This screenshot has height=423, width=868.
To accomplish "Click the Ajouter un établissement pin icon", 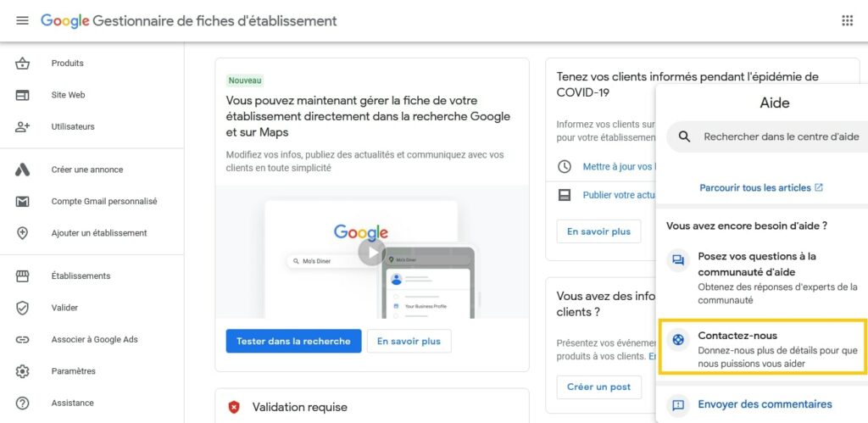I will (22, 233).
